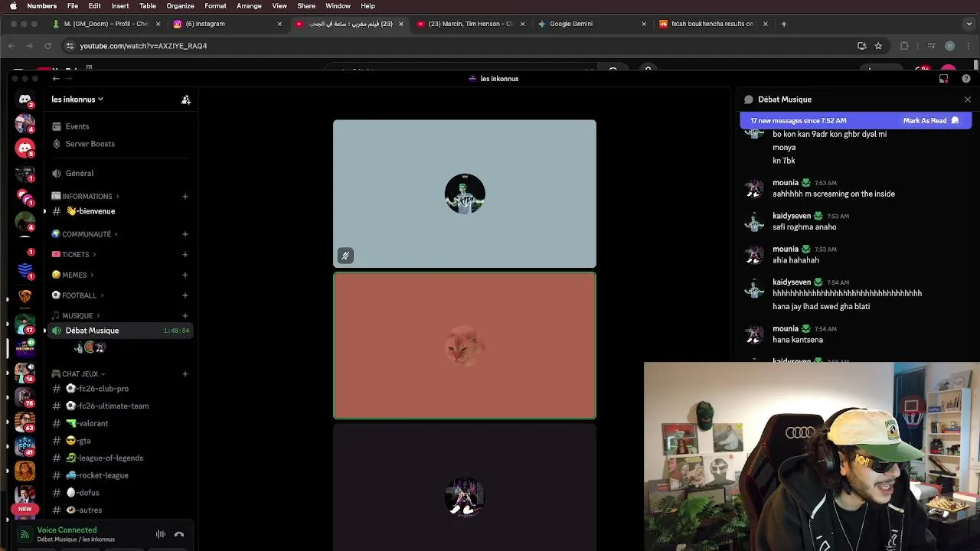The width and height of the screenshot is (980, 551).
Task: Click the Discord back navigation arrow
Action: [56, 79]
